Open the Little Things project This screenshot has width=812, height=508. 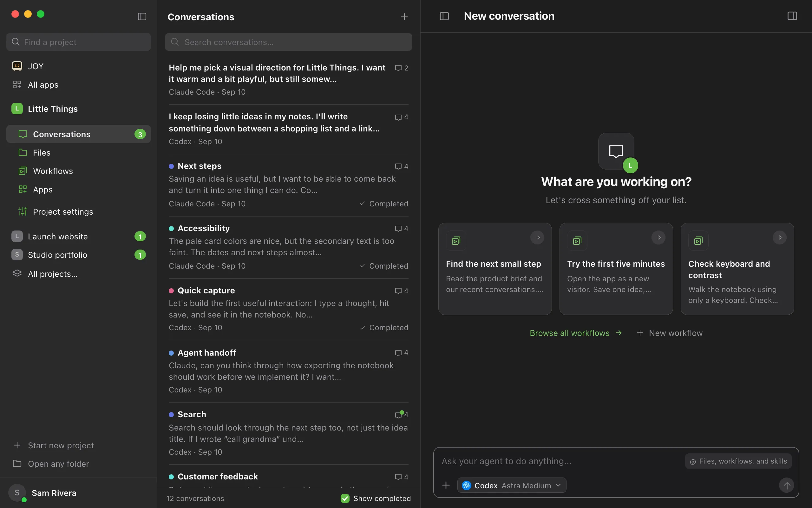click(79, 109)
